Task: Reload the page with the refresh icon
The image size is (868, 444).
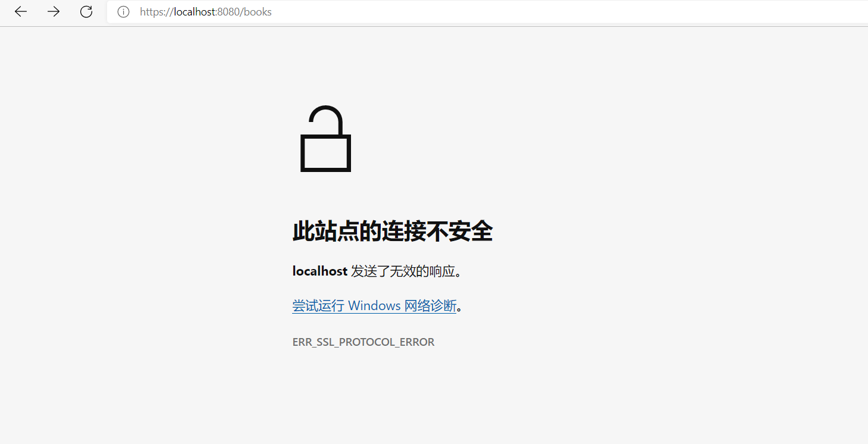Action: point(86,12)
